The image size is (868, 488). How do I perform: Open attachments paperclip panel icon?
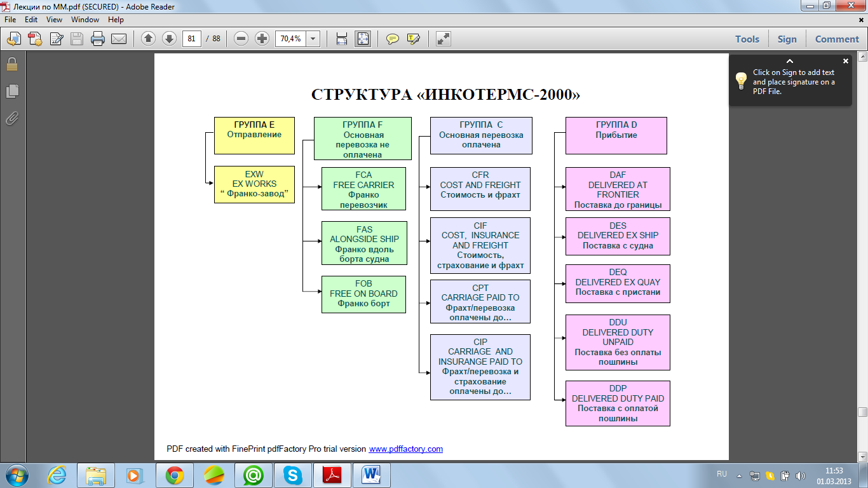pyautogui.click(x=12, y=118)
